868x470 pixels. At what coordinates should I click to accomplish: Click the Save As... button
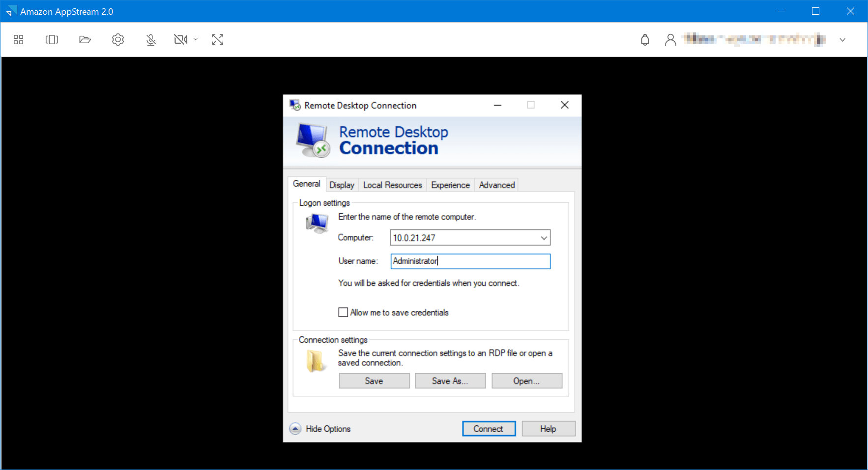450,381
